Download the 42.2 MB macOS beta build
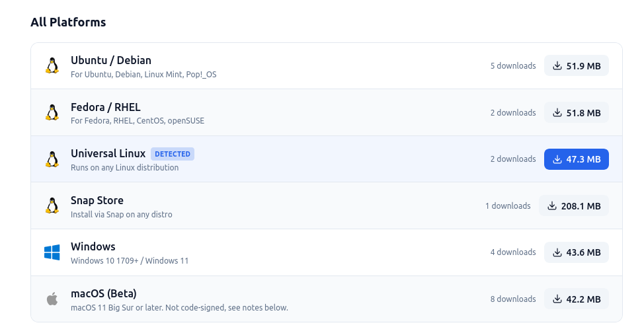The image size is (644, 333). tap(576, 299)
